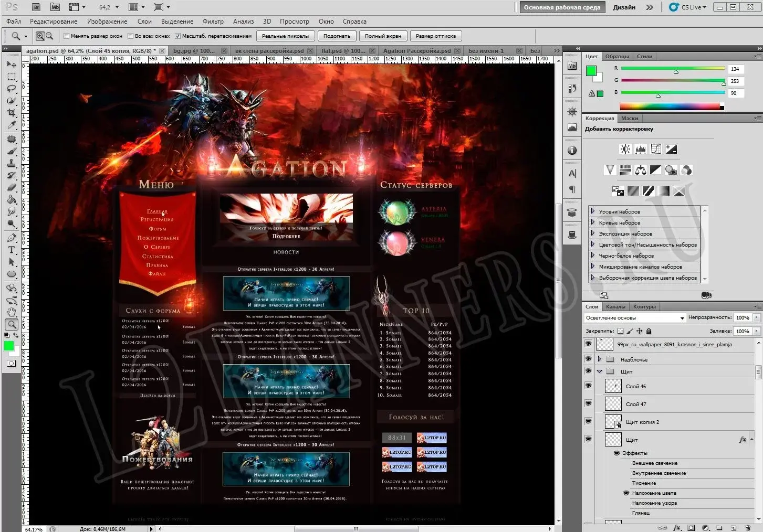Click the 'Реальные пикселы' button

coord(286,36)
